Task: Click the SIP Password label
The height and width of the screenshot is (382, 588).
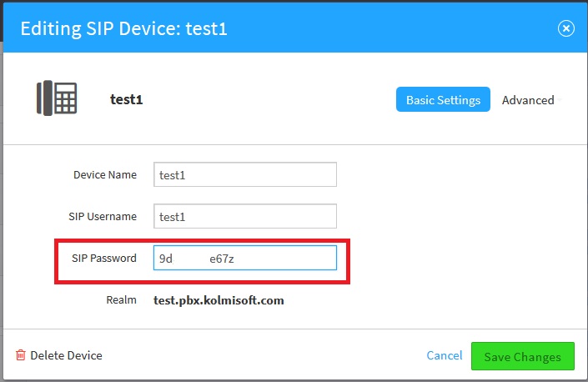Action: tap(103, 259)
